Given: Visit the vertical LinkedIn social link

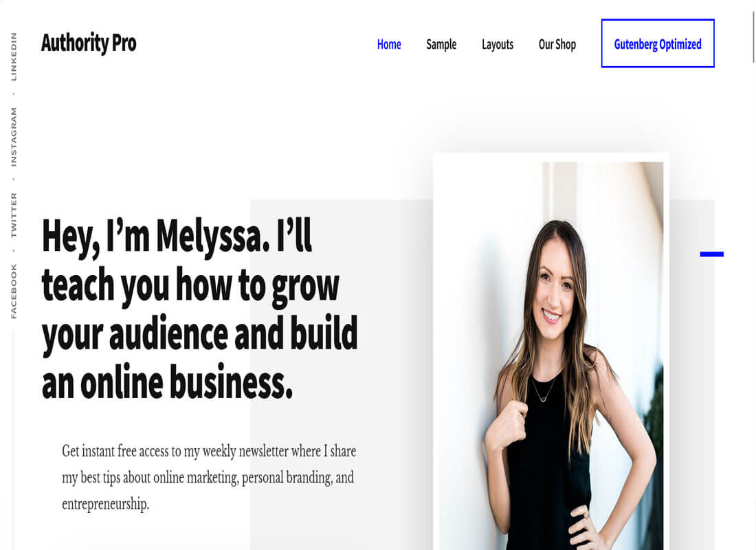Looking at the screenshot, I should tap(14, 56).
